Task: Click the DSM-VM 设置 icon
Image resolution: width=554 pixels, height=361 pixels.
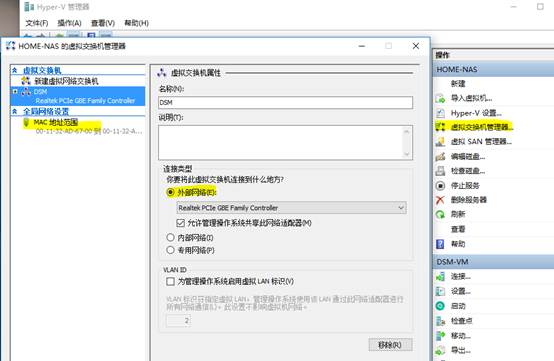Action: (440, 291)
